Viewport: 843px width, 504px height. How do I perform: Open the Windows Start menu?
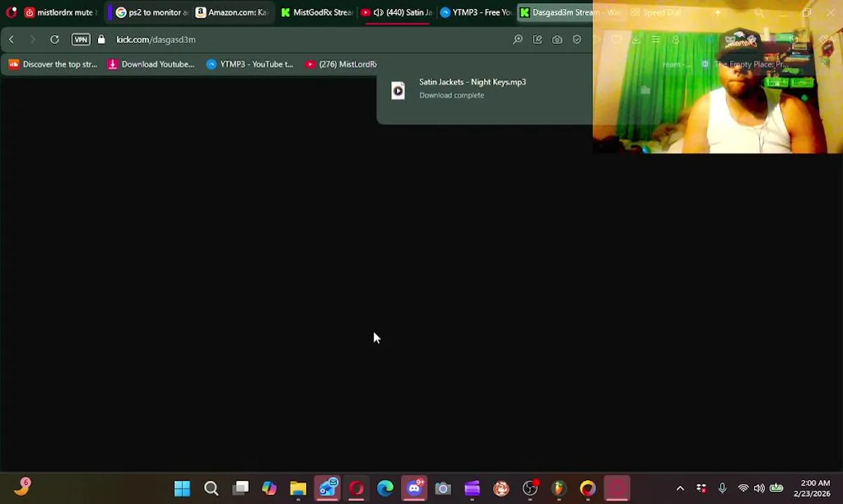(x=182, y=488)
